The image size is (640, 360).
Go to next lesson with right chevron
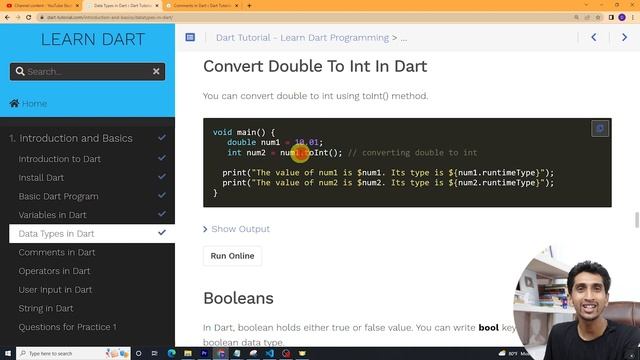point(624,38)
